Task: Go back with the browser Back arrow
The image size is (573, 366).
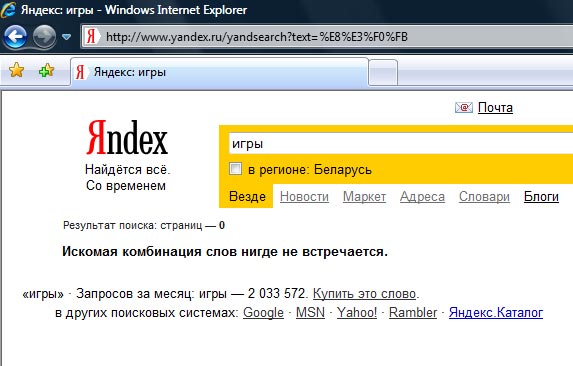Action: coord(15,37)
